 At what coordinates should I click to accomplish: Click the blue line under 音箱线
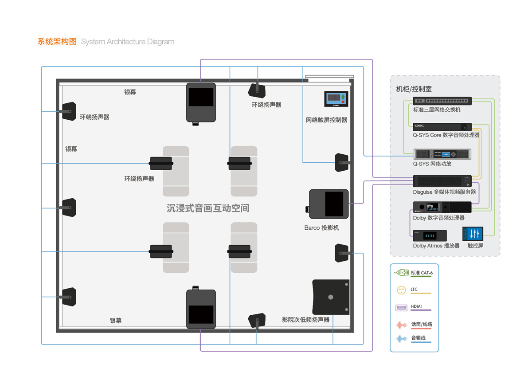pyautogui.click(x=421, y=343)
